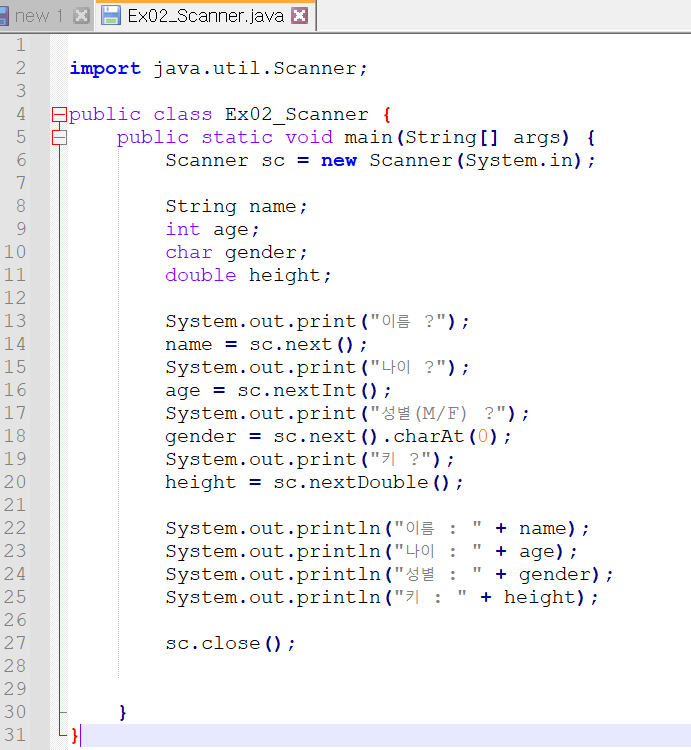This screenshot has height=750, width=691.
Task: Click 'Ex02_Scanner' class name on line 4
Action: click(x=296, y=114)
